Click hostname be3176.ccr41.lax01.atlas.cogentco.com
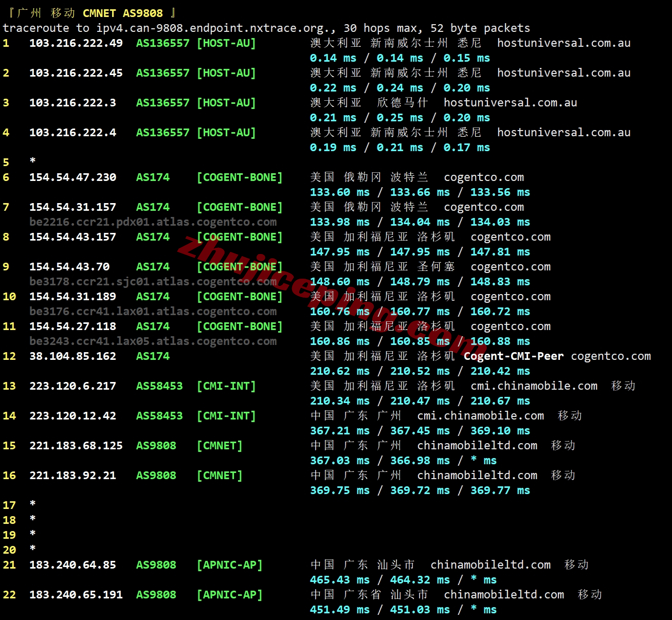 point(153,312)
